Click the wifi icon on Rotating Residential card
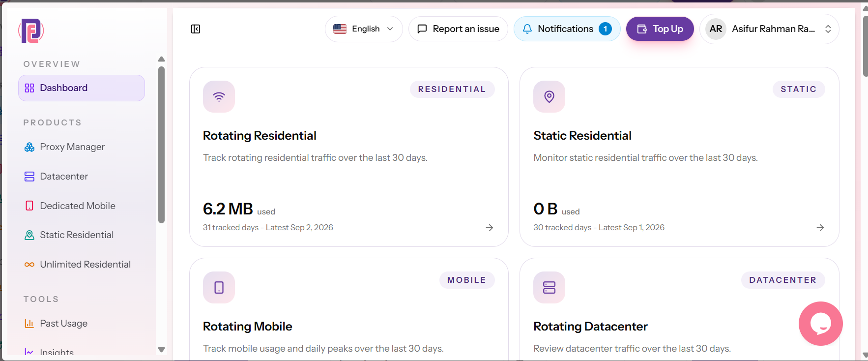The width and height of the screenshot is (868, 361). pos(219,96)
